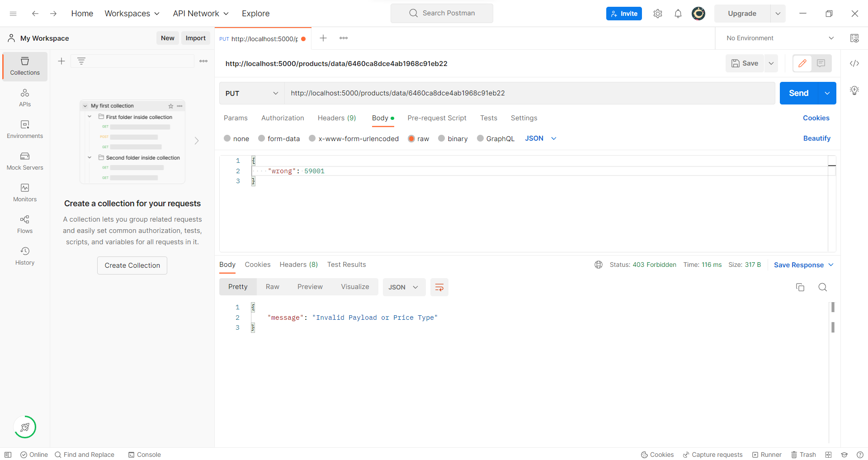The height and width of the screenshot is (460, 868).
Task: Select the raw body type
Action: 411,138
